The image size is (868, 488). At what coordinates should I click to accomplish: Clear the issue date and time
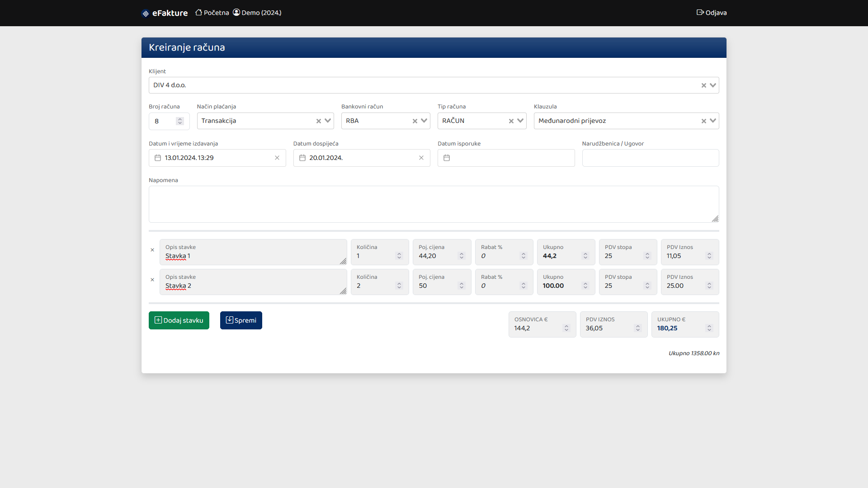pos(277,158)
